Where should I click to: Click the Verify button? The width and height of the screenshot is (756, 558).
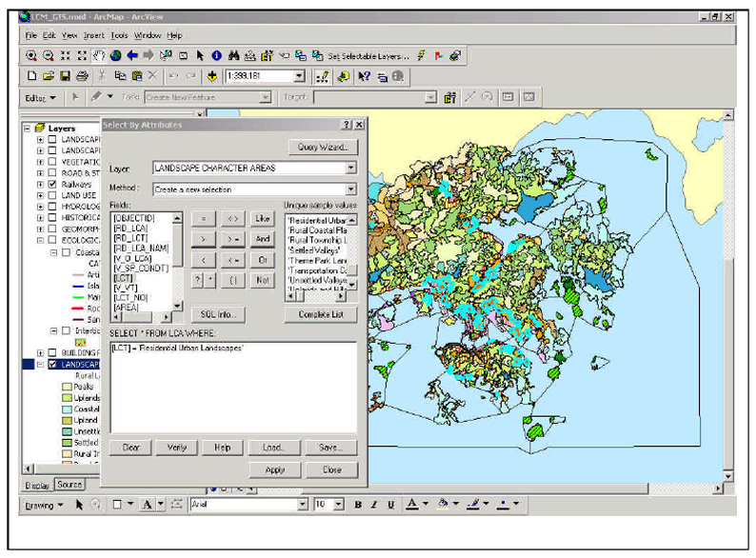coord(177,448)
